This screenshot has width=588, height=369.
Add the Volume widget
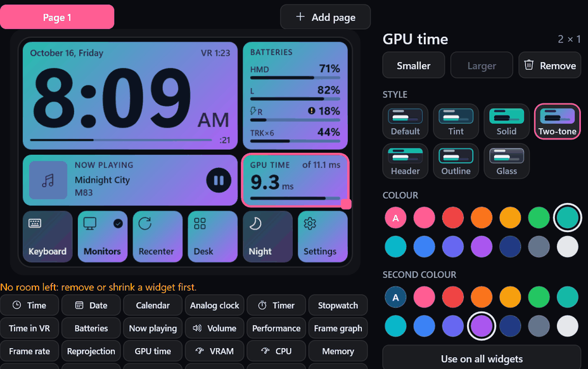215,328
